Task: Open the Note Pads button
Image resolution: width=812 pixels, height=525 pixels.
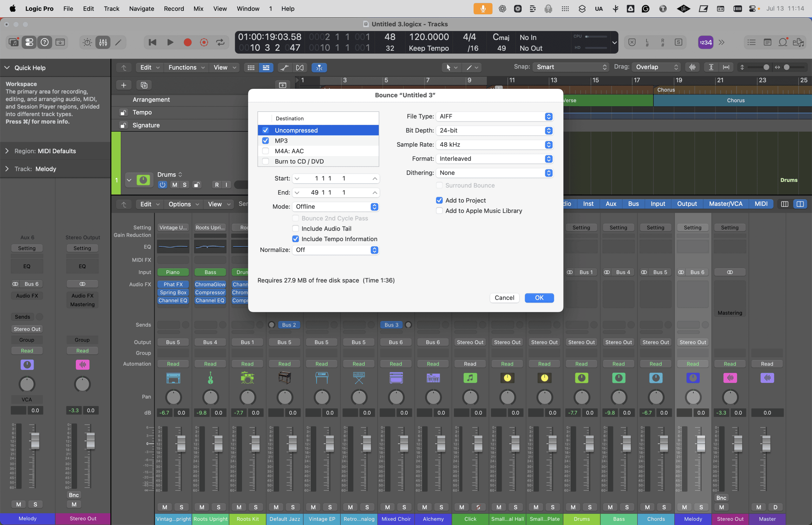Action: pyautogui.click(x=767, y=42)
